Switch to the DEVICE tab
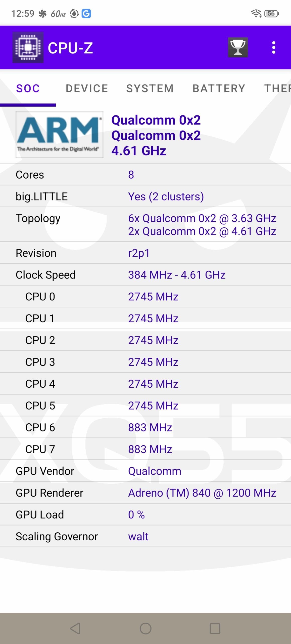Viewport: 291px width, 644px height. pos(87,89)
